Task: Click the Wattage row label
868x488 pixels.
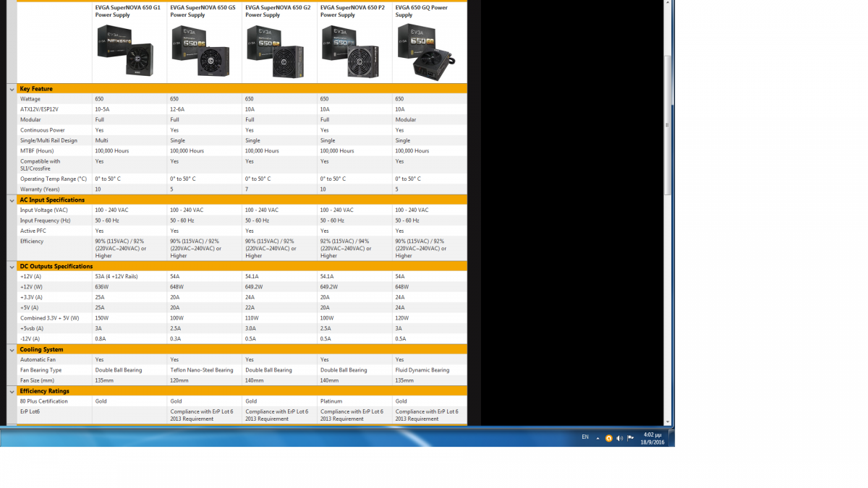Action: click(30, 99)
